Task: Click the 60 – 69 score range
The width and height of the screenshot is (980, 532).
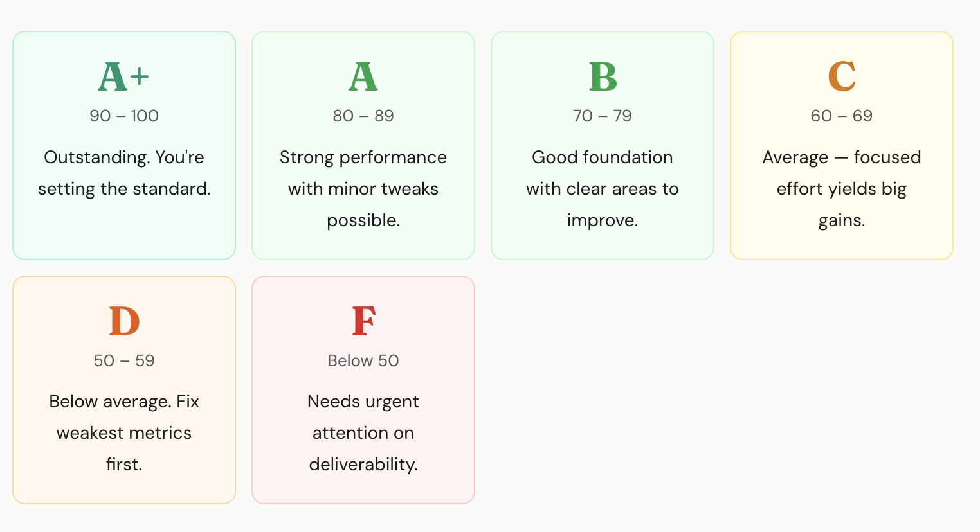Action: point(842,116)
